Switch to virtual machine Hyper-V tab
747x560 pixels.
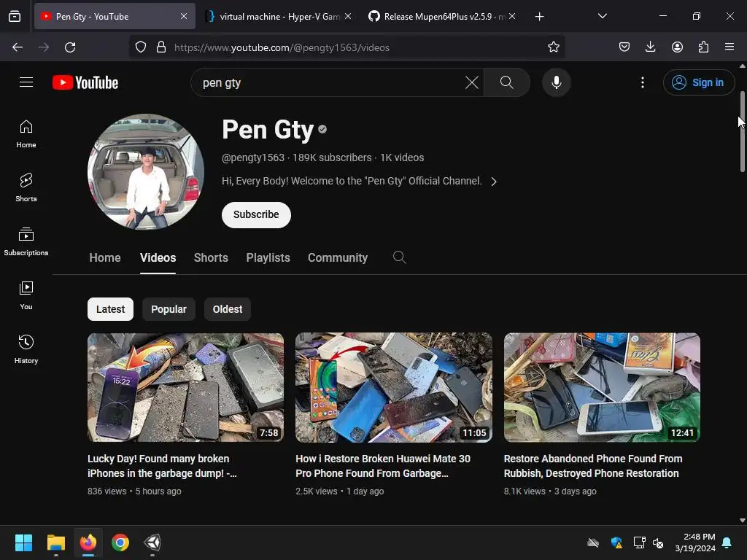(x=278, y=17)
